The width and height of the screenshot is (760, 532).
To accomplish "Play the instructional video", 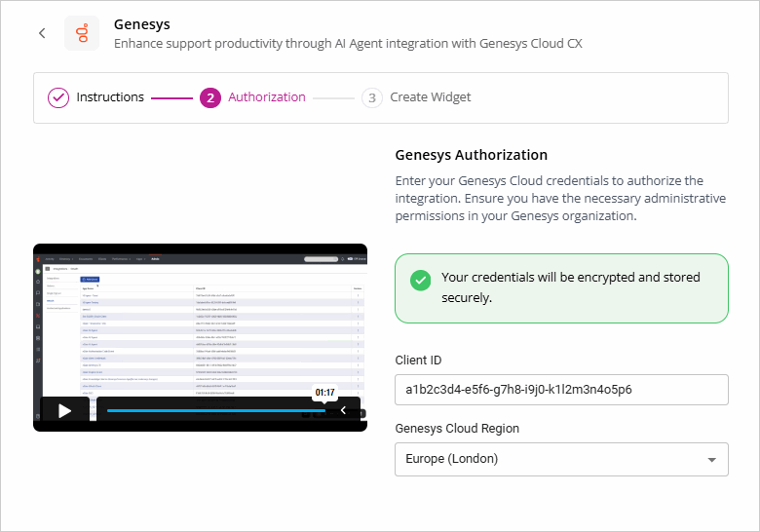I will coord(64,410).
